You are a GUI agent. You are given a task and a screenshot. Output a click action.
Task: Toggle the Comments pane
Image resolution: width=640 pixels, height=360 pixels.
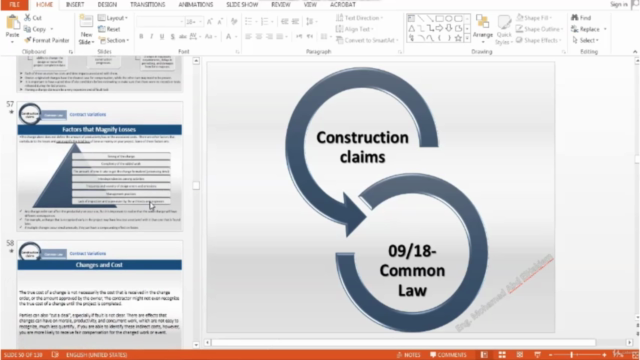coord(448,355)
